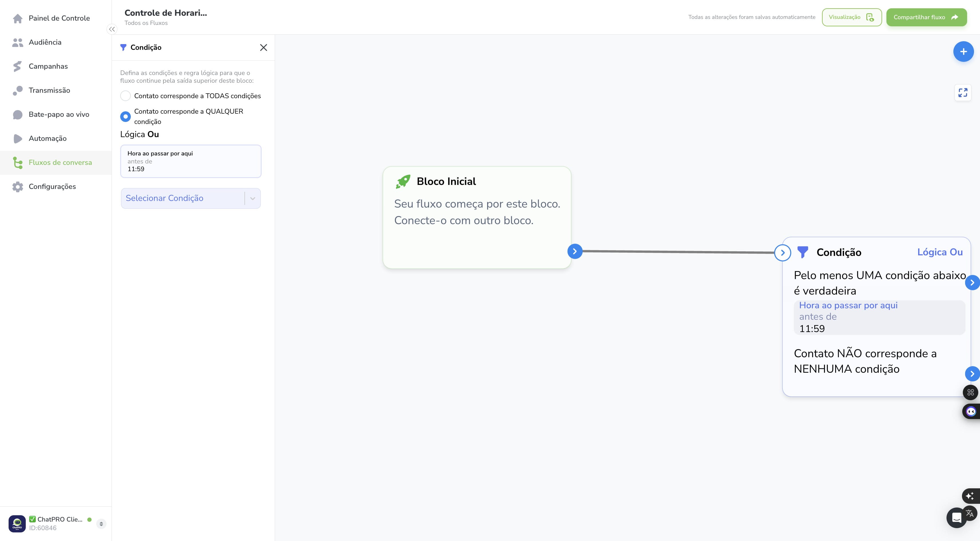
Task: Click the Condição block input connector
Action: pyautogui.click(x=783, y=253)
